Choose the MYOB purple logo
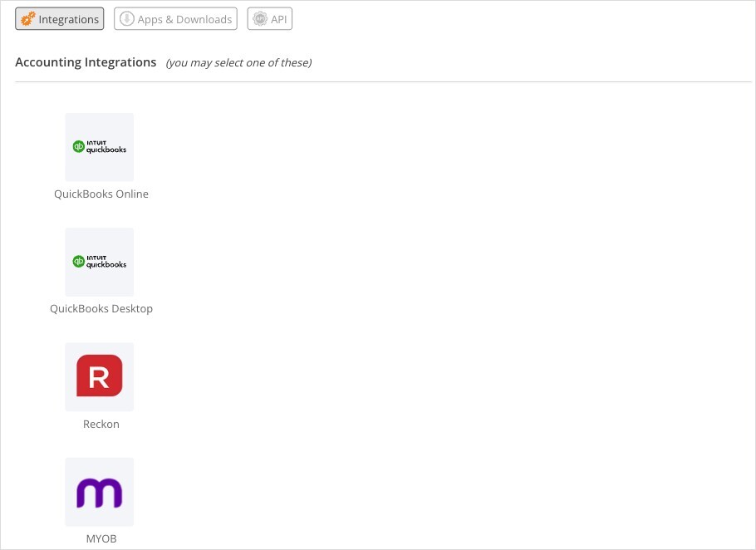Viewport: 756px width, 550px height. 100,491
